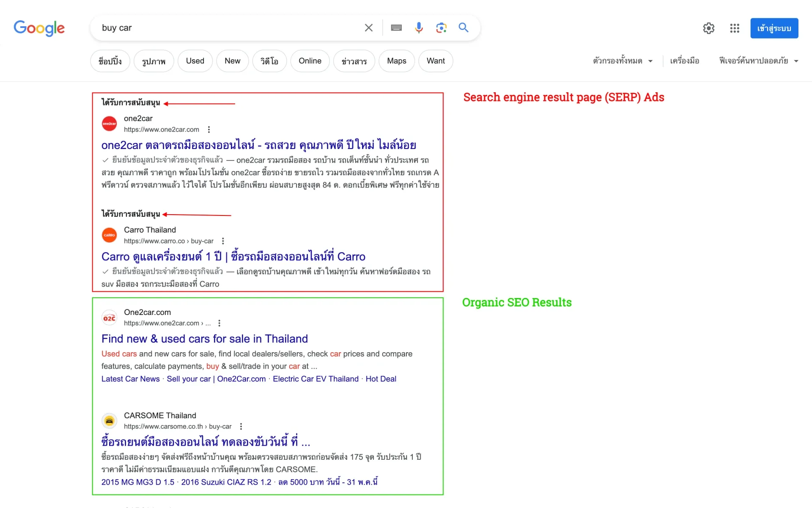Focus the search field containing 'buy car'
This screenshot has height=508, width=812.
point(228,28)
